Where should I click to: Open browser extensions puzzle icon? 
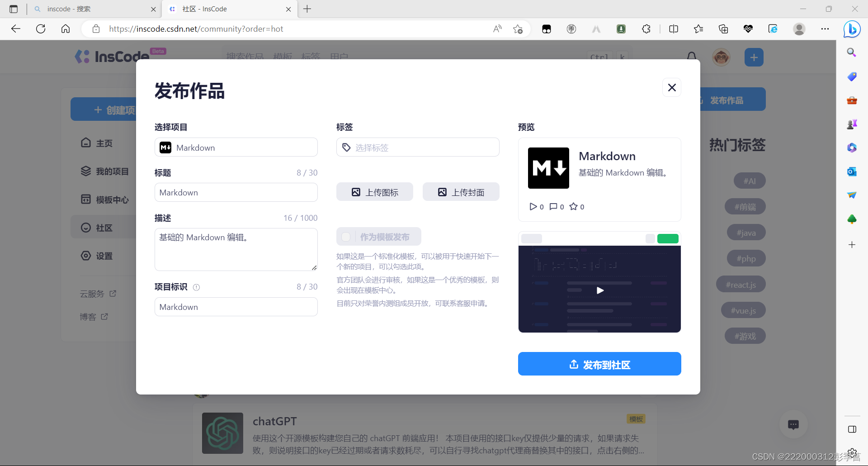646,29
